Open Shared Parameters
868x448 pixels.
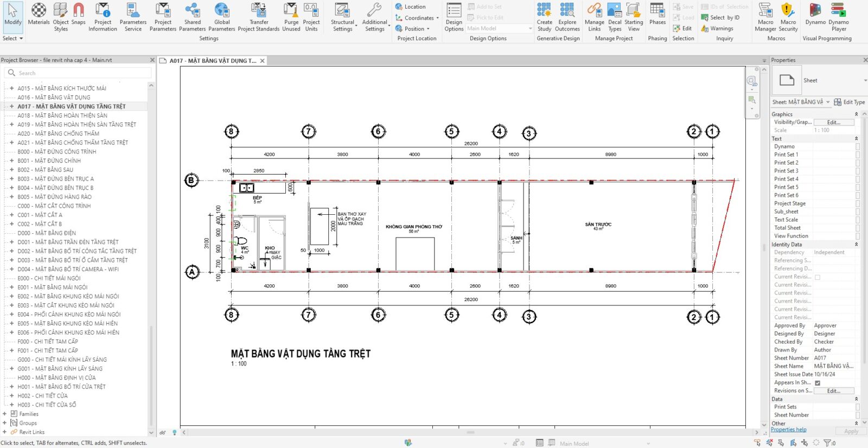pyautogui.click(x=192, y=17)
